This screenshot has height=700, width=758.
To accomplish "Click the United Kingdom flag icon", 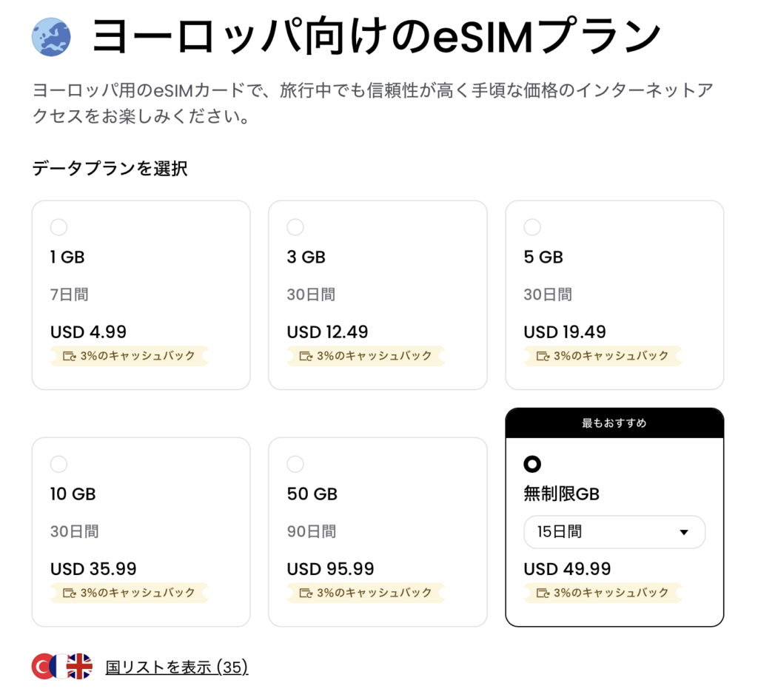I will point(79,667).
